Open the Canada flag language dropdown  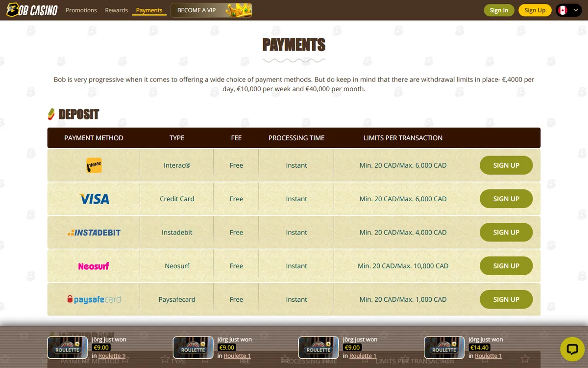(568, 10)
